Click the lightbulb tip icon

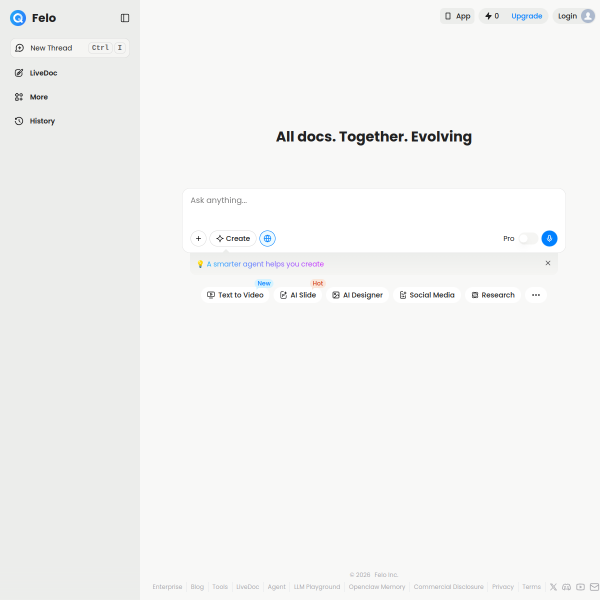200,264
